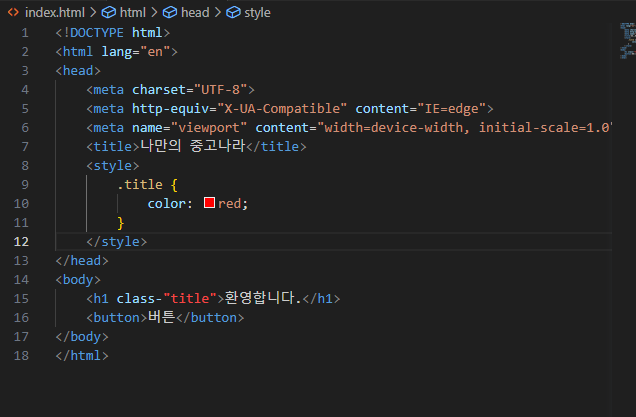Click the color property name

click(166, 204)
